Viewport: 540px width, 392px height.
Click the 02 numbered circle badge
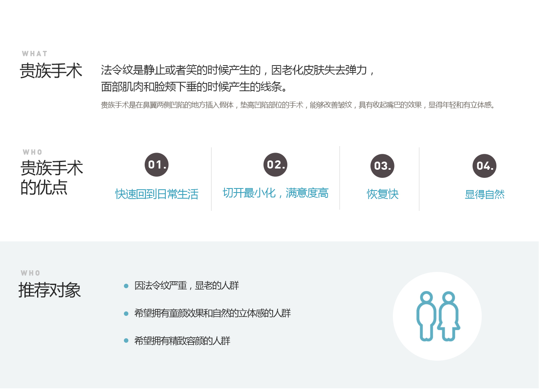click(276, 165)
